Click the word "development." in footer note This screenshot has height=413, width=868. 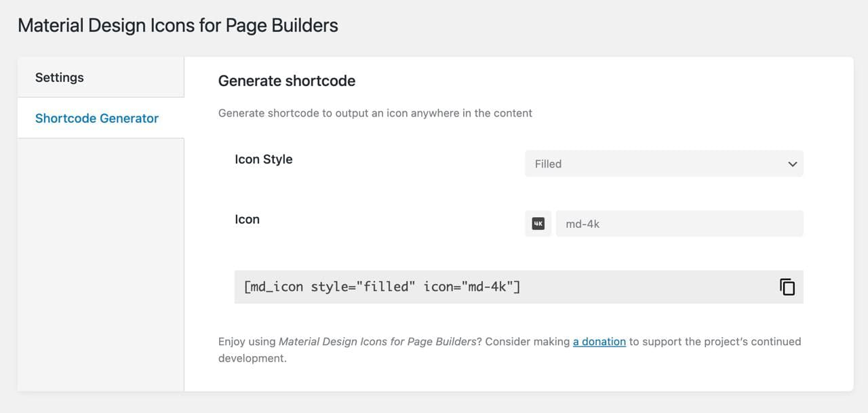pos(252,358)
